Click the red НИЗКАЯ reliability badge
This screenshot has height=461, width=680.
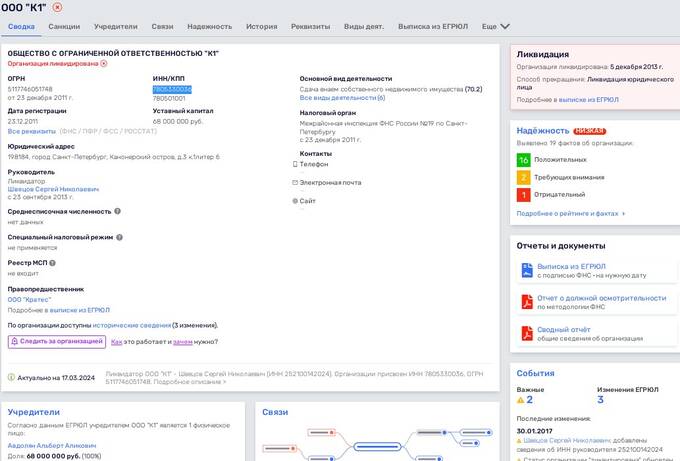tap(589, 131)
